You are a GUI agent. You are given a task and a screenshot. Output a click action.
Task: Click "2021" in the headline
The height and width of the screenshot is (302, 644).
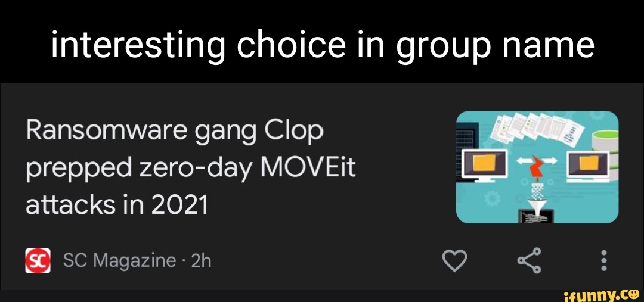pos(179,205)
